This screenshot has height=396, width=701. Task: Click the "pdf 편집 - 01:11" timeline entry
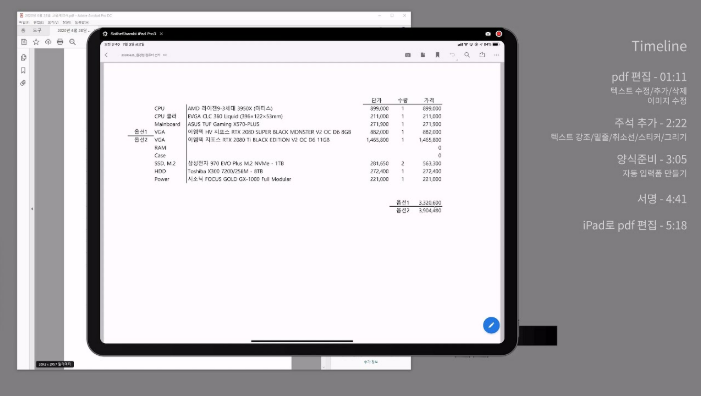[x=649, y=77]
